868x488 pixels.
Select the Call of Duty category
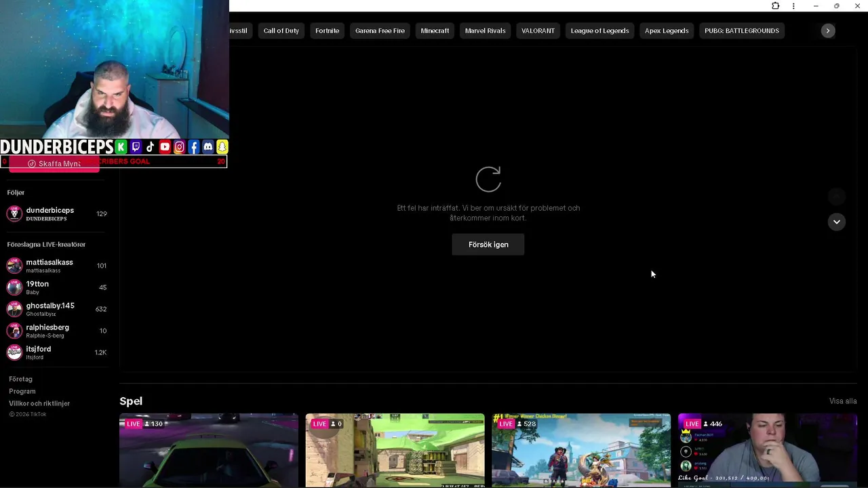281,30
